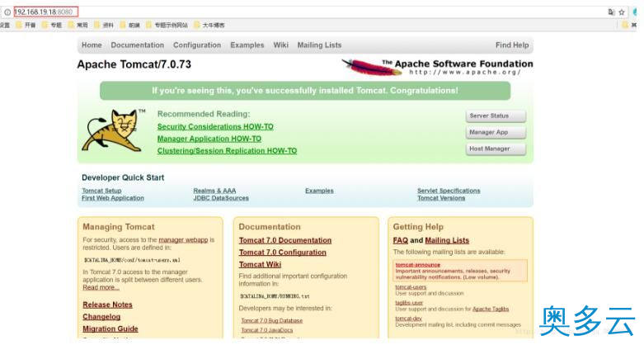This screenshot has width=644, height=345.
Task: Click the Host Manager button
Action: (496, 149)
